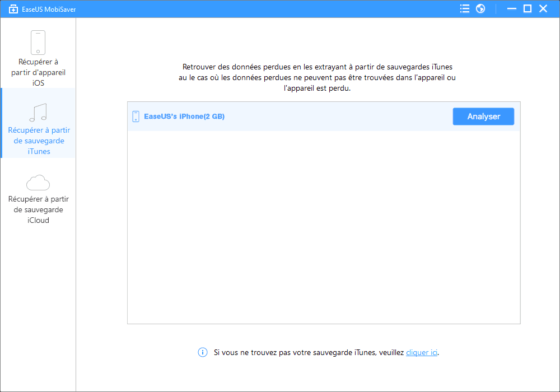This screenshot has height=392, width=560.
Task: Click the EaseUS MobiSaver app logo icon
Action: pos(13,10)
